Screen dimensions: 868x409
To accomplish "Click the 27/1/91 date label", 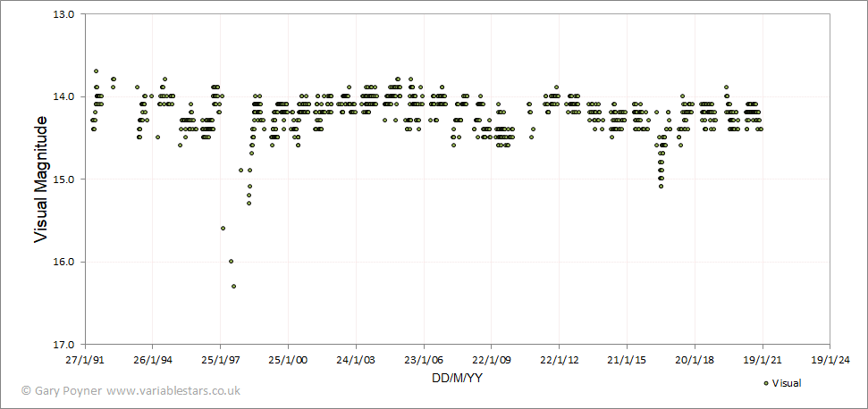I will coord(85,361).
